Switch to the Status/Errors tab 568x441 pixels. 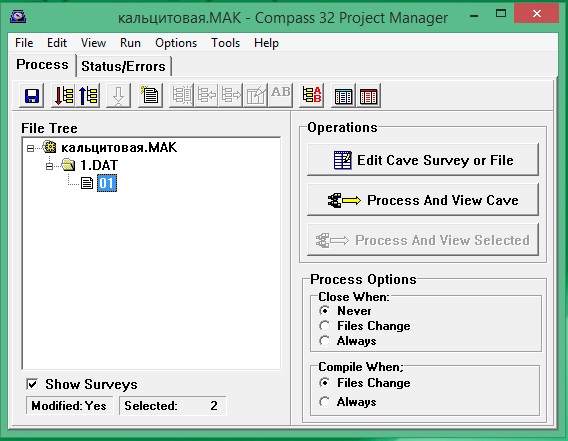coord(123,66)
